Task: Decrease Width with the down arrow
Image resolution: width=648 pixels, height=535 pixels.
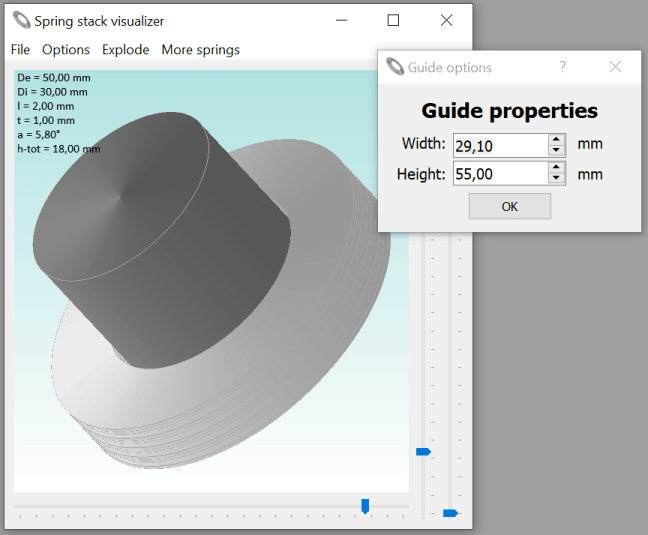Action: [556, 151]
